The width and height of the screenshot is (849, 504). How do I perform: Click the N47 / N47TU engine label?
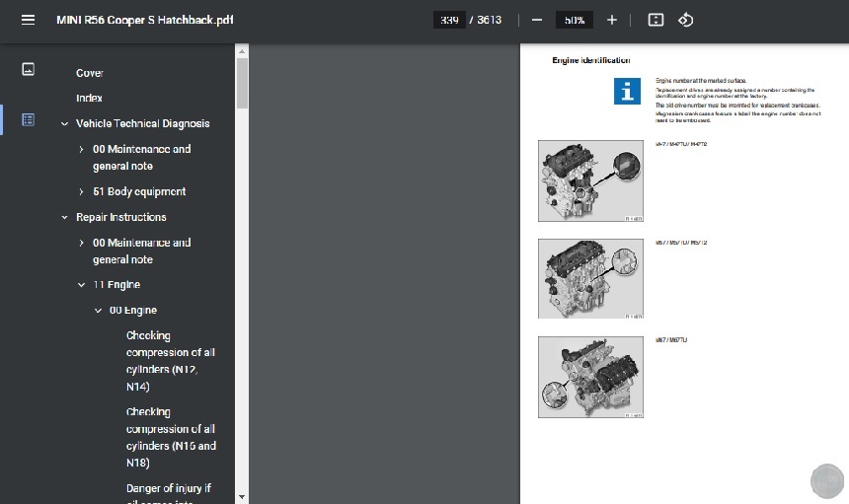681,144
